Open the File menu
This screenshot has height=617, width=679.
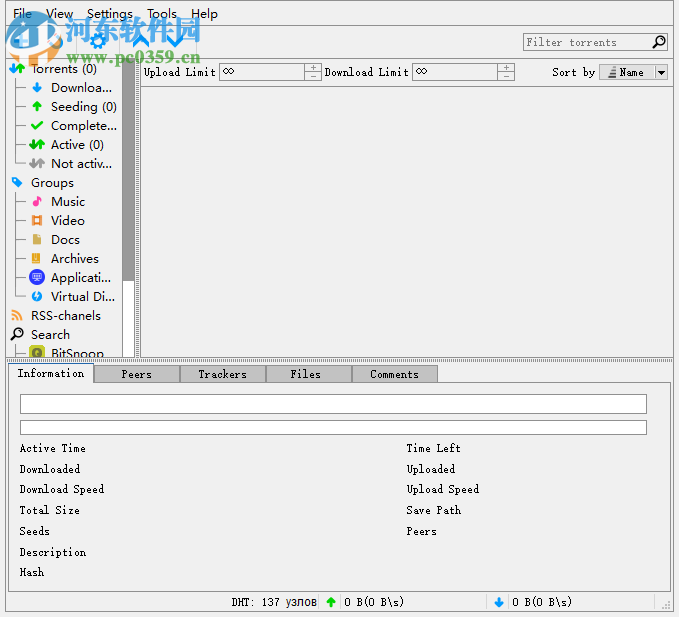pyautogui.click(x=22, y=14)
